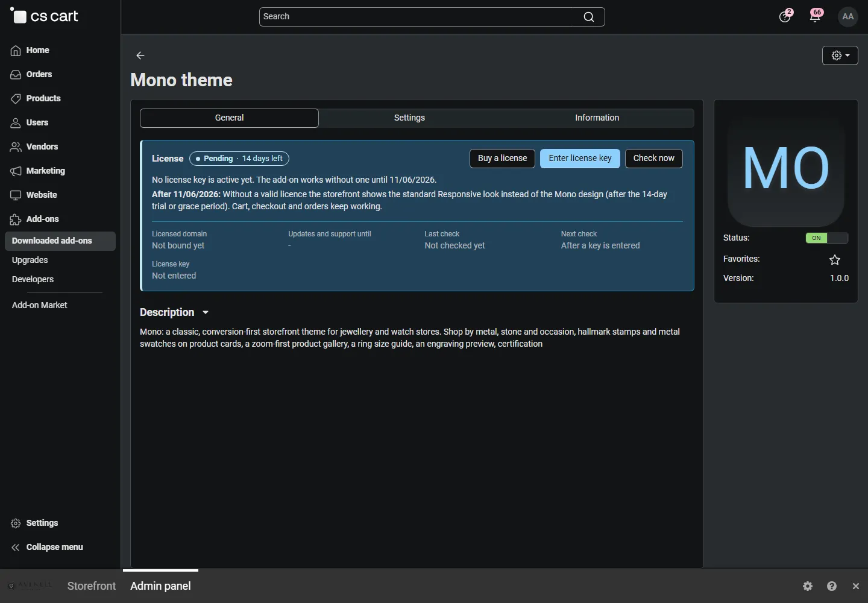Close the bottom panel bar
The height and width of the screenshot is (603, 868).
(856, 586)
